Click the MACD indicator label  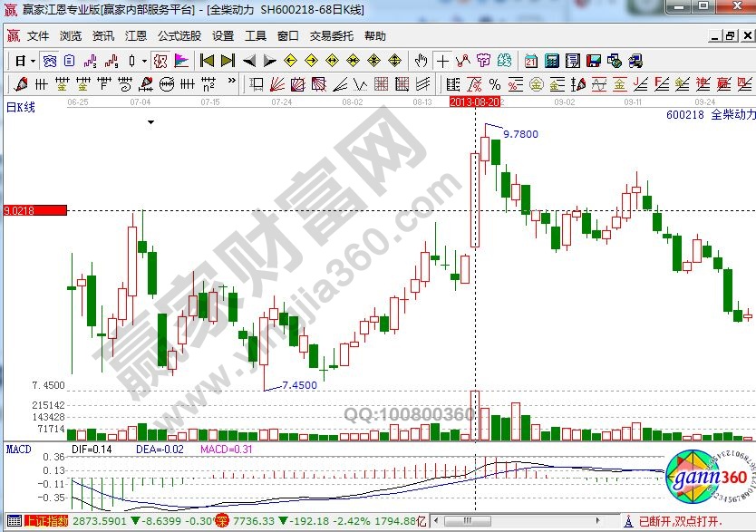click(18, 450)
